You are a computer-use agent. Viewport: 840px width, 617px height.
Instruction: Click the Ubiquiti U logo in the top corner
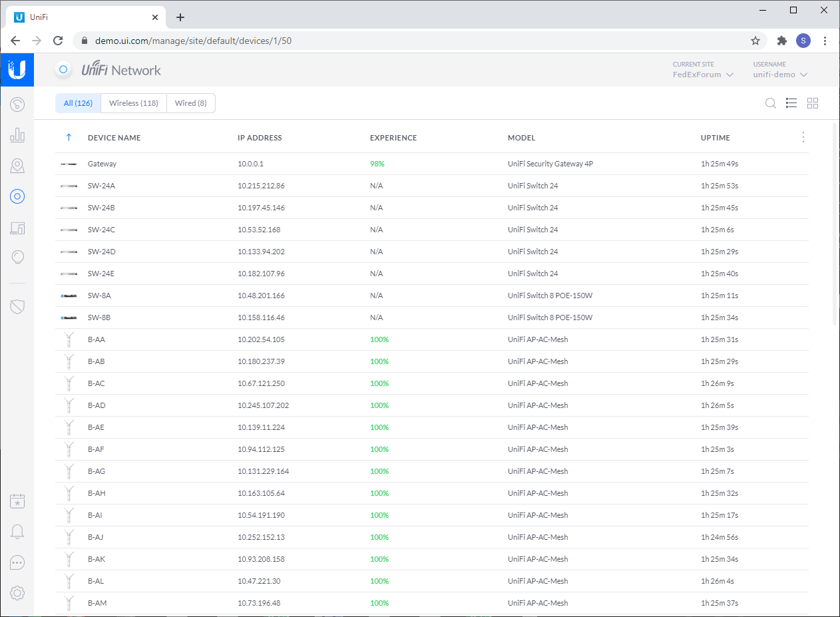(17, 69)
